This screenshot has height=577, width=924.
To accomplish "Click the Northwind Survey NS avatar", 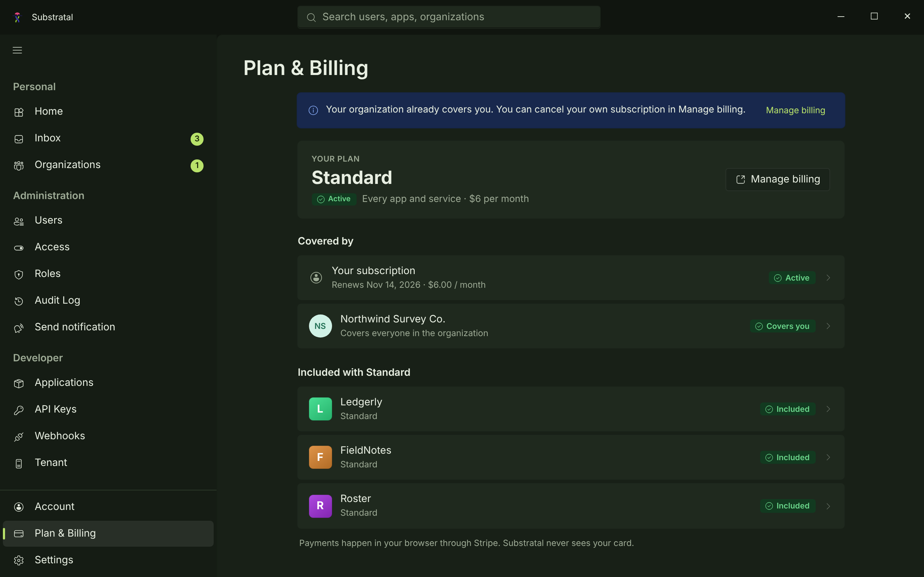I will pos(321,326).
